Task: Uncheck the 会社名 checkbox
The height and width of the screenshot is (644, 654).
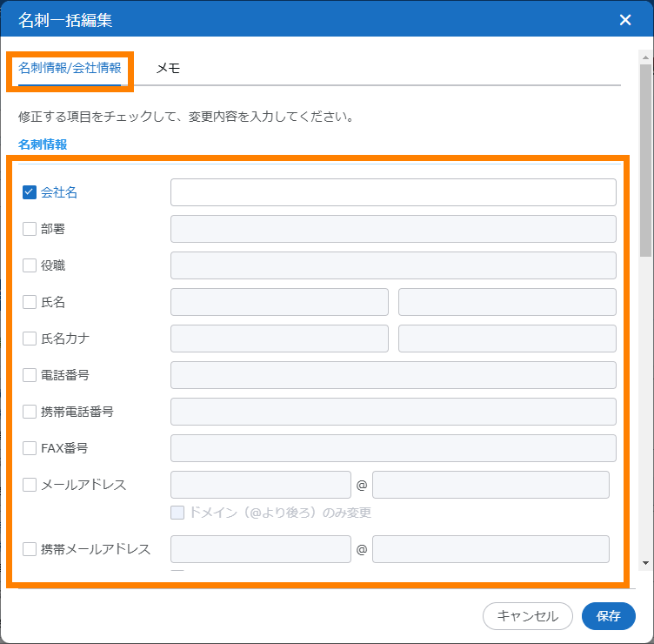Action: pyautogui.click(x=30, y=192)
